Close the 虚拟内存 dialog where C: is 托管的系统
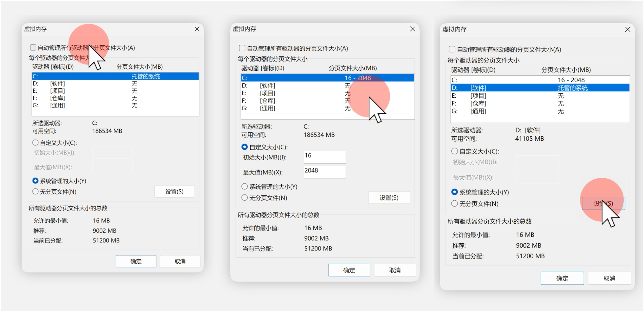 (x=197, y=29)
